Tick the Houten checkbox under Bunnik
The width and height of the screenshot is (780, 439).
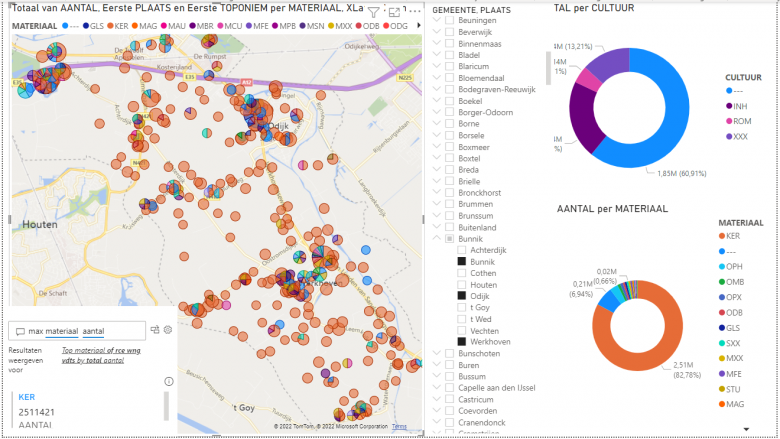(461, 284)
